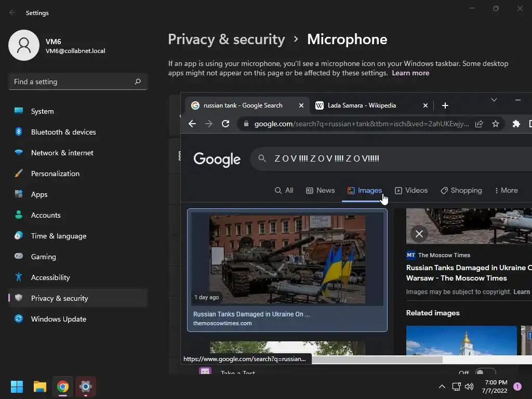The height and width of the screenshot is (399, 532).
Task: Switch to the Shopping results tab
Action: click(461, 190)
